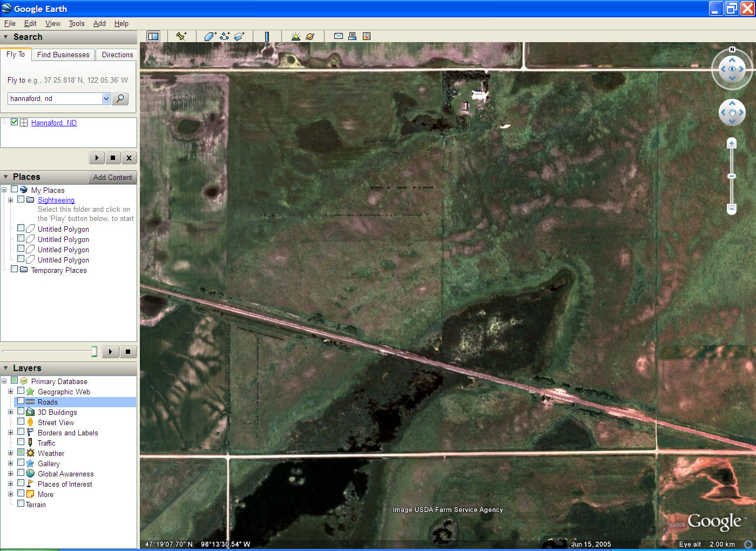This screenshot has width=756, height=551.
Task: Click the Places tour slider handle
Action: [x=94, y=352]
